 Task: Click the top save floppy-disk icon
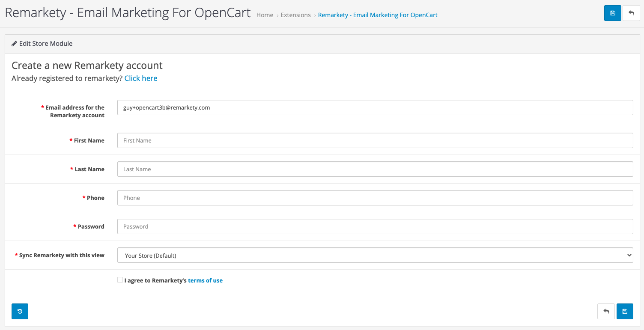[x=612, y=13]
